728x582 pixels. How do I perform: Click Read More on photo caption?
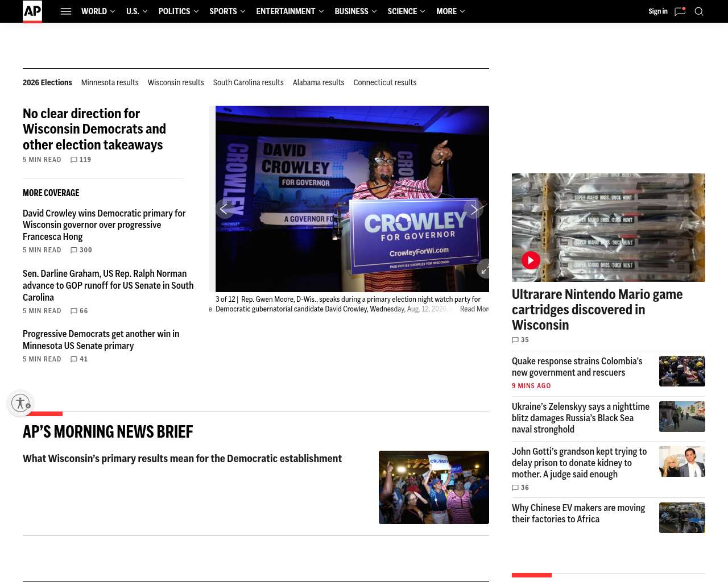[474, 309]
